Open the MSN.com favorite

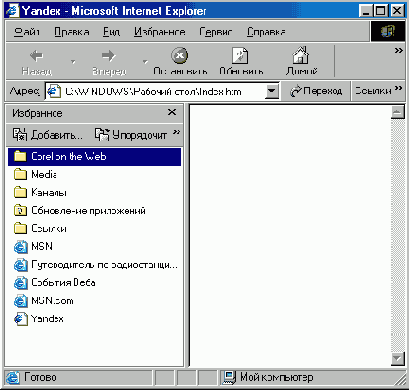tap(44, 301)
